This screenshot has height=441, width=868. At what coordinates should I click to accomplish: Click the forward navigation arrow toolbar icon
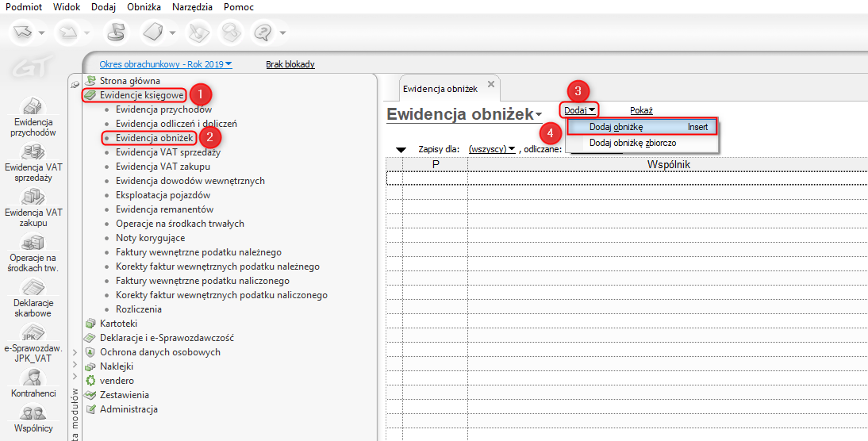[x=68, y=33]
